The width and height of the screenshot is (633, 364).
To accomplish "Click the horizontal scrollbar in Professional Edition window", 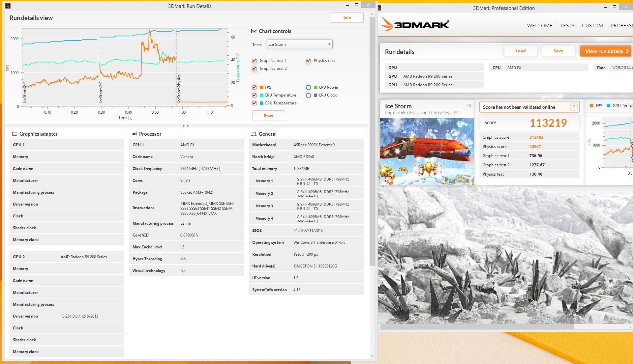I will tap(477, 327).
